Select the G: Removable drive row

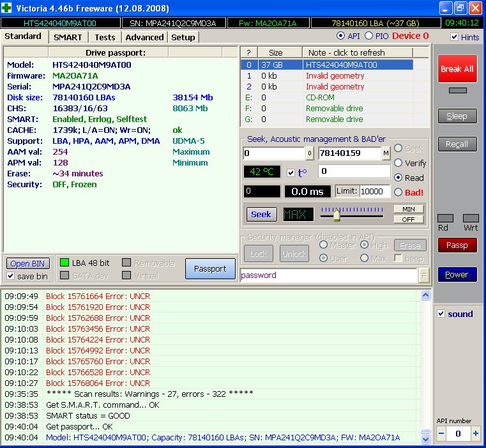[327, 119]
